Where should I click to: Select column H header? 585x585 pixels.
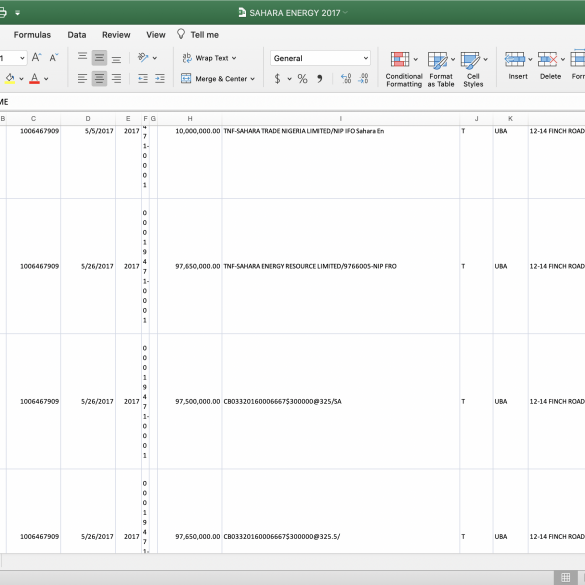[190, 119]
